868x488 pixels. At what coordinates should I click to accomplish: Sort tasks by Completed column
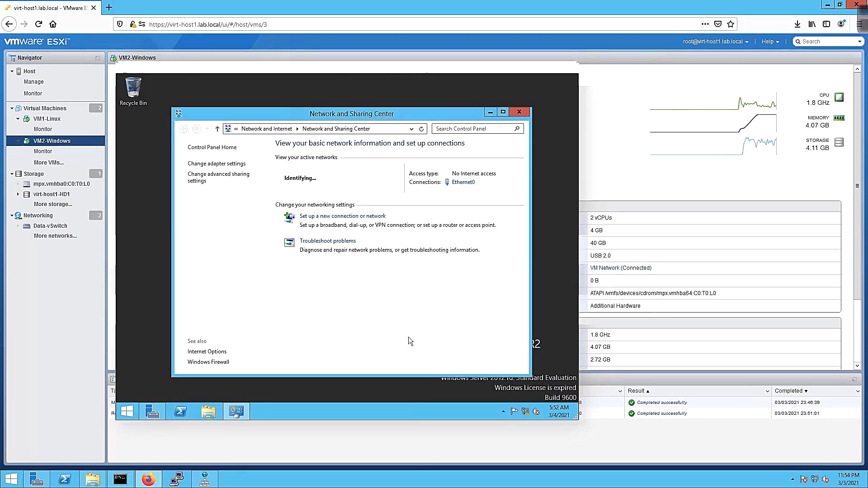click(788, 391)
